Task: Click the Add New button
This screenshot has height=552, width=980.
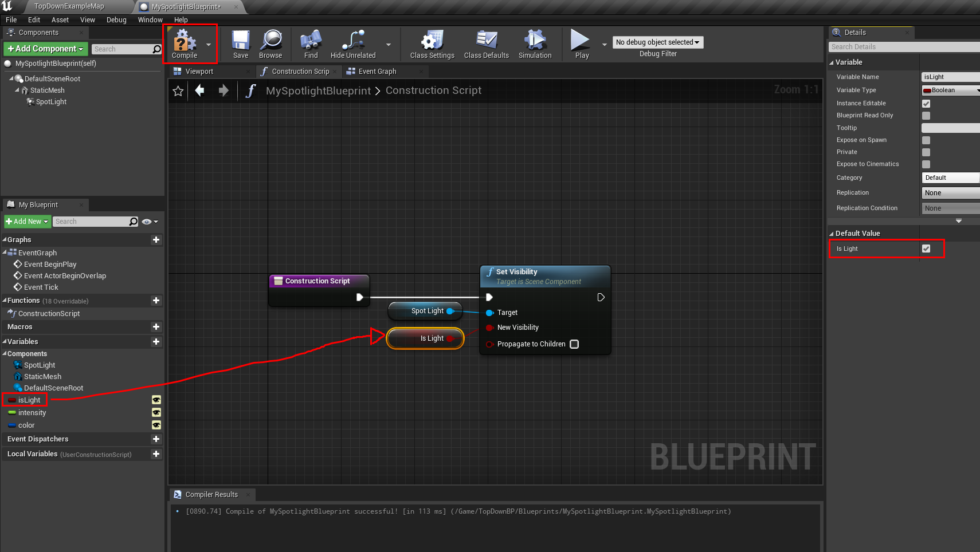Action: pos(28,222)
